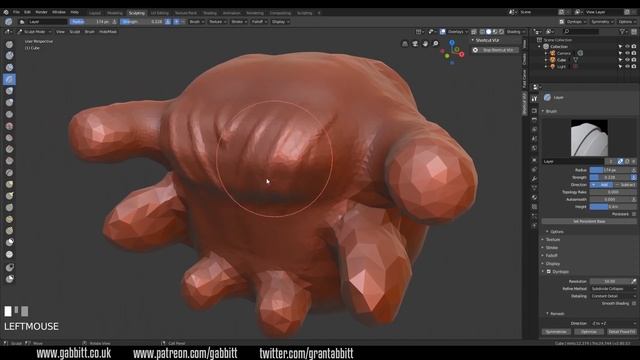640x360 pixels.
Task: Click the Blender logo menu icon
Action: 6,12
